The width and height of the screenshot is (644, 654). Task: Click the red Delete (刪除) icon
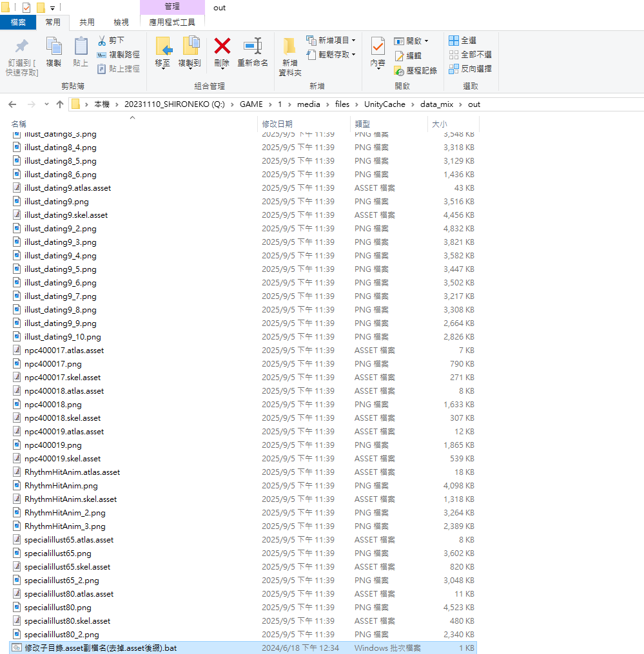click(222, 46)
